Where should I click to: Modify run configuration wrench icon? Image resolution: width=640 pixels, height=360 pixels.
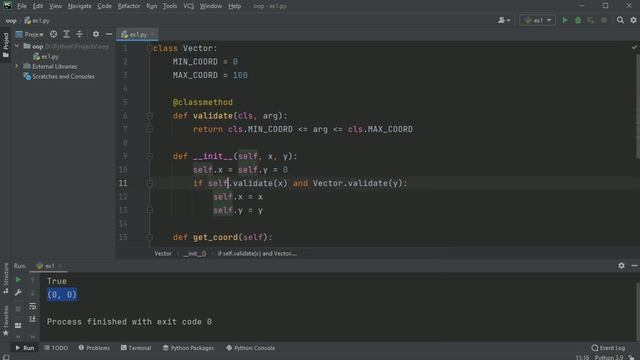tap(18, 293)
